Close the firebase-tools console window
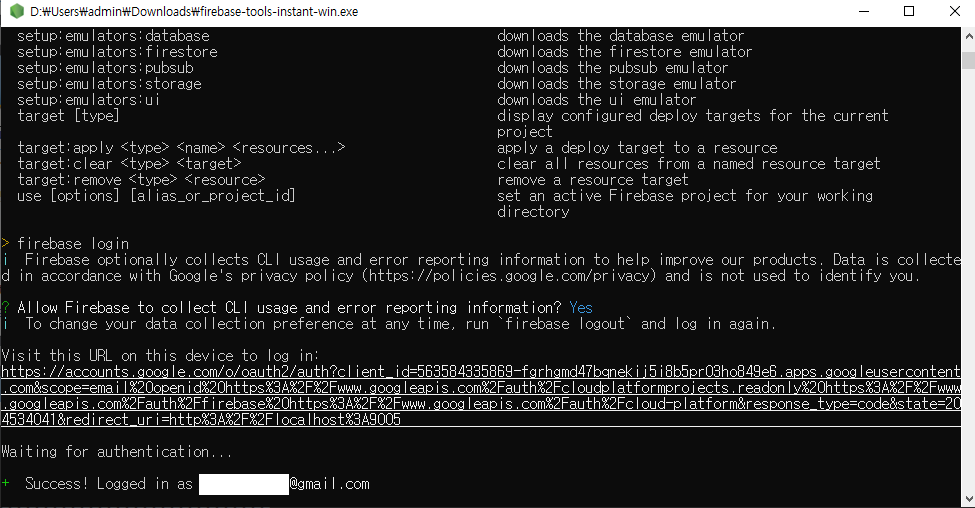Screen dimensions: 975x508 point(954,11)
